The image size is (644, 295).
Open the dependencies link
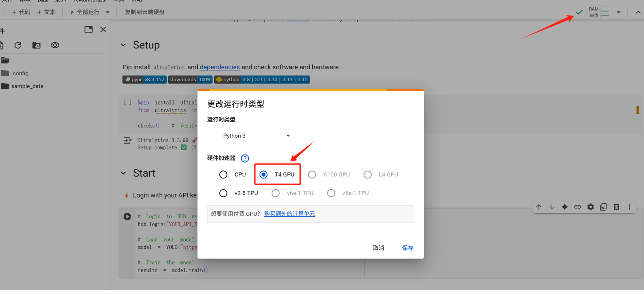click(x=220, y=67)
